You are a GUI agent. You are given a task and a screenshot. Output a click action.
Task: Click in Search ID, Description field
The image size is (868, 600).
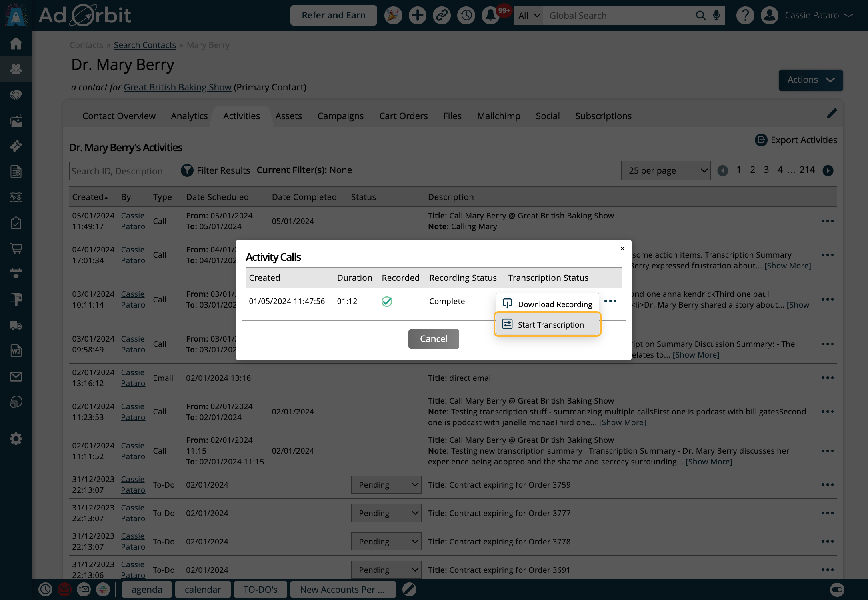point(122,171)
